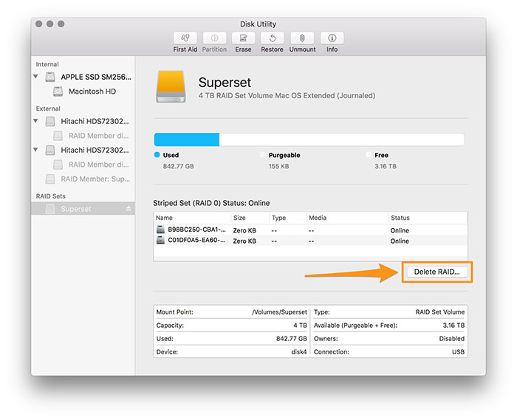Click the First Aid toolbar icon
This screenshot has height=420, width=517.
click(185, 38)
